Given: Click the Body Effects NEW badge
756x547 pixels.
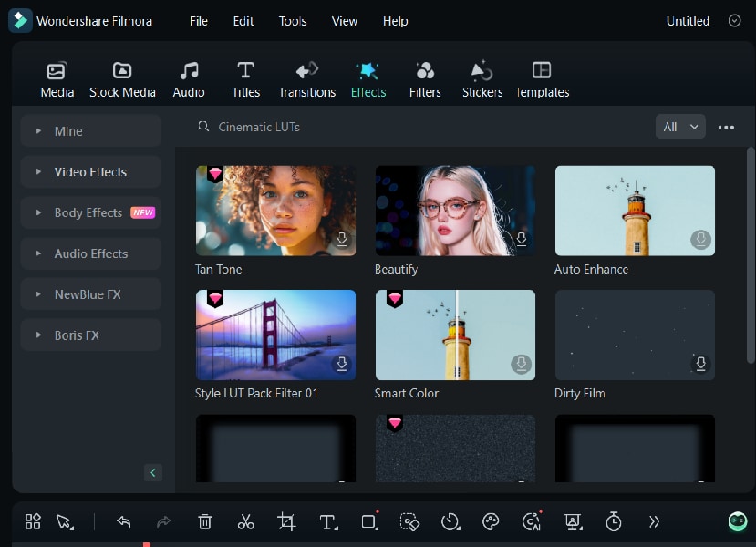Looking at the screenshot, I should (142, 212).
